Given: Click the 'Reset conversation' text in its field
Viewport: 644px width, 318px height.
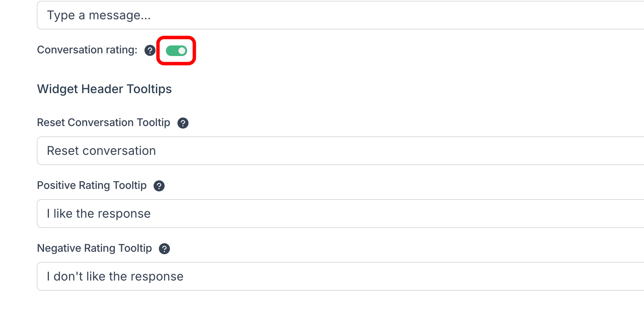Looking at the screenshot, I should (x=101, y=151).
